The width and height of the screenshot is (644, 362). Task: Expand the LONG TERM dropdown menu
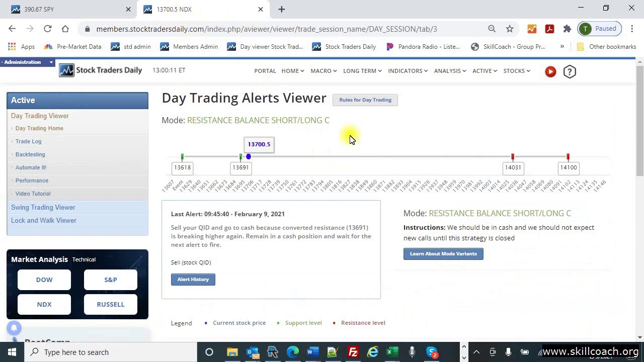(362, 71)
